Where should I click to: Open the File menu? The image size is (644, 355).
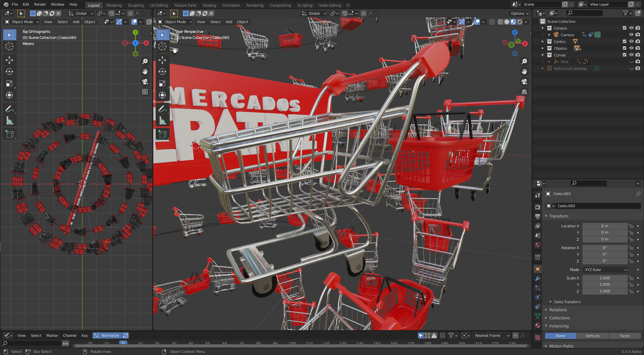[15, 4]
